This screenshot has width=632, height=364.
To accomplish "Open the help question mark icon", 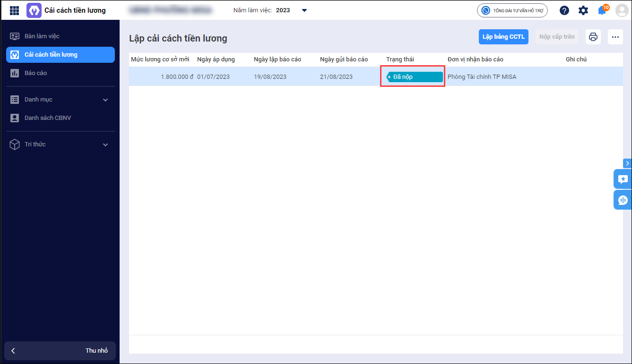I will (564, 10).
